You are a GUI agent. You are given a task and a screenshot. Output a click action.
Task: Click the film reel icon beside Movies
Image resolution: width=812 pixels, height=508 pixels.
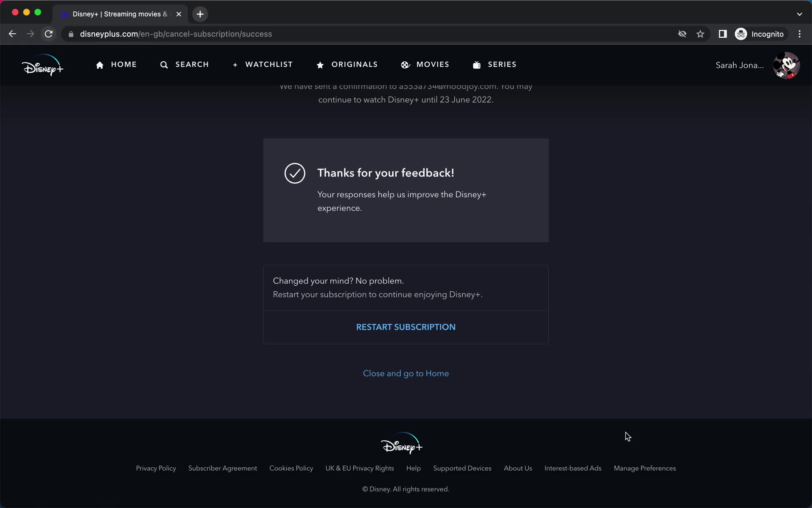pos(405,65)
